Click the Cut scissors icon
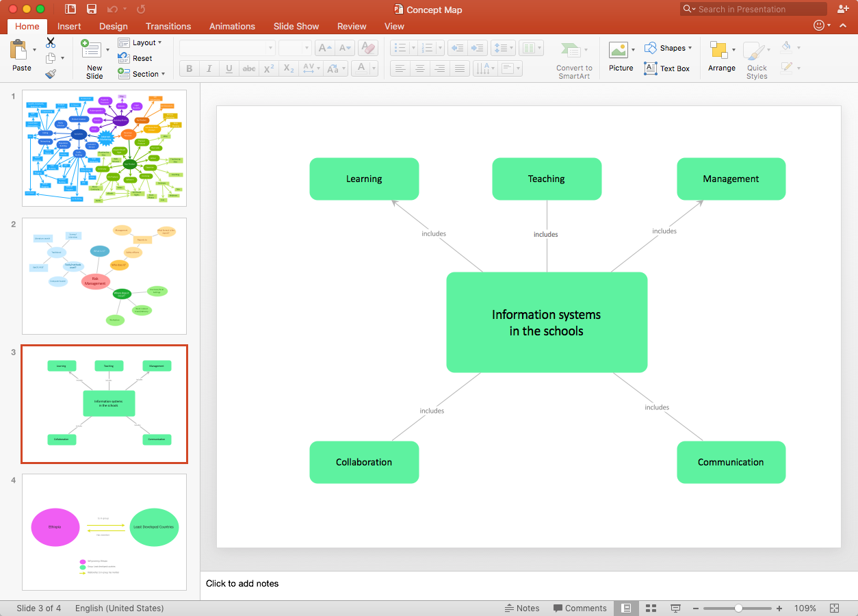The image size is (858, 616). coord(51,42)
